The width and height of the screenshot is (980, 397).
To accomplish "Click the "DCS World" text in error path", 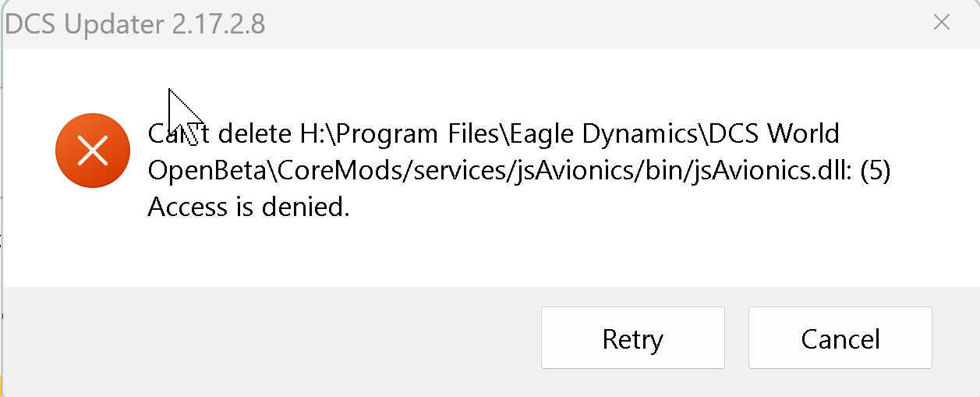I will (x=773, y=134).
